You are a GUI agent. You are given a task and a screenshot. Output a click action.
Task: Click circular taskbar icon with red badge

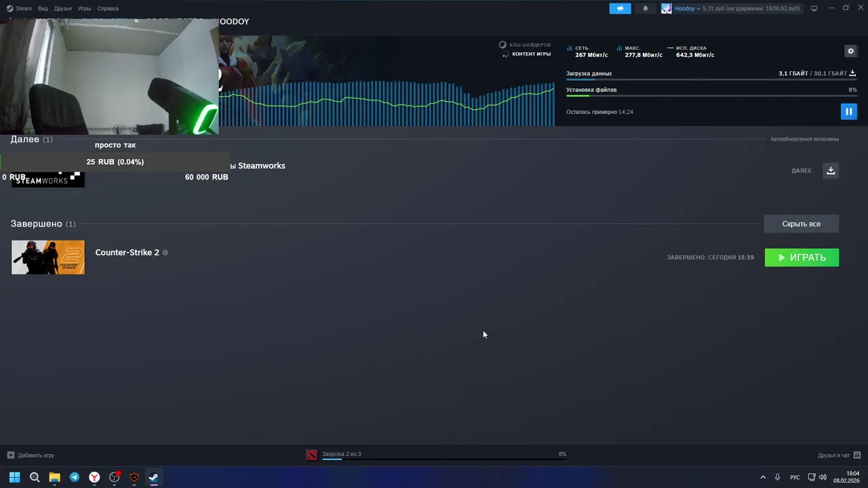[x=115, y=477]
